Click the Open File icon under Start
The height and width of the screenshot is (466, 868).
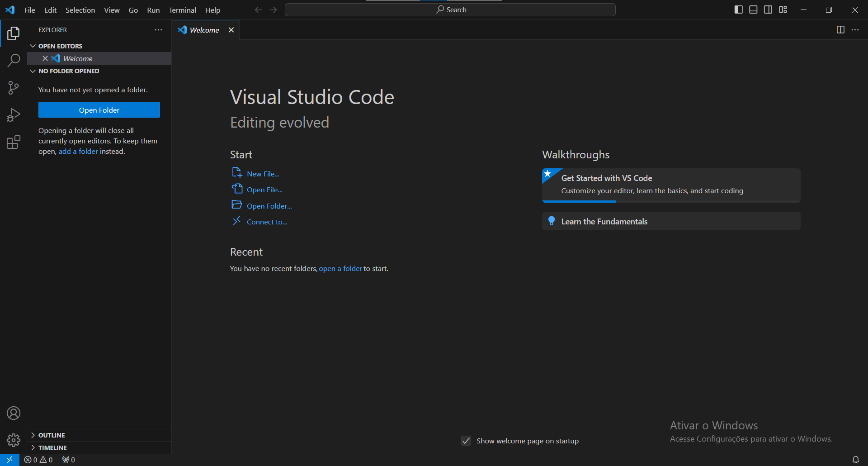pyautogui.click(x=237, y=189)
